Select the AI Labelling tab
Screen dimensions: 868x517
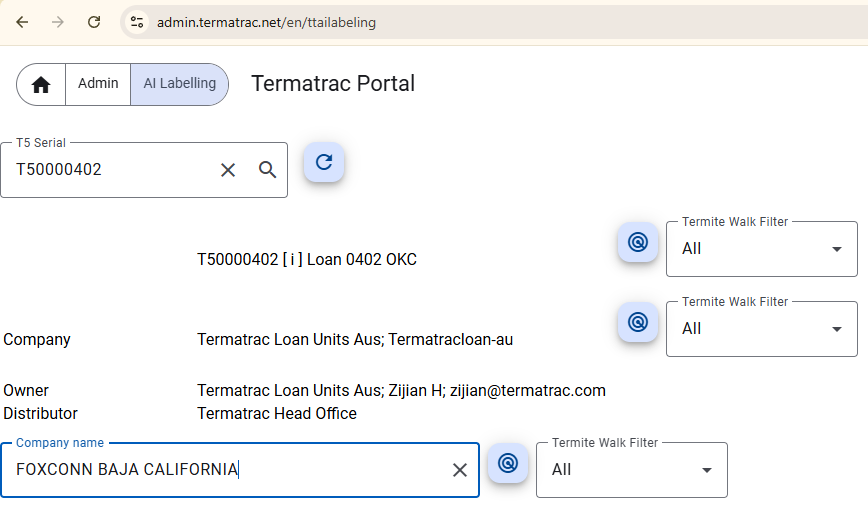179,84
